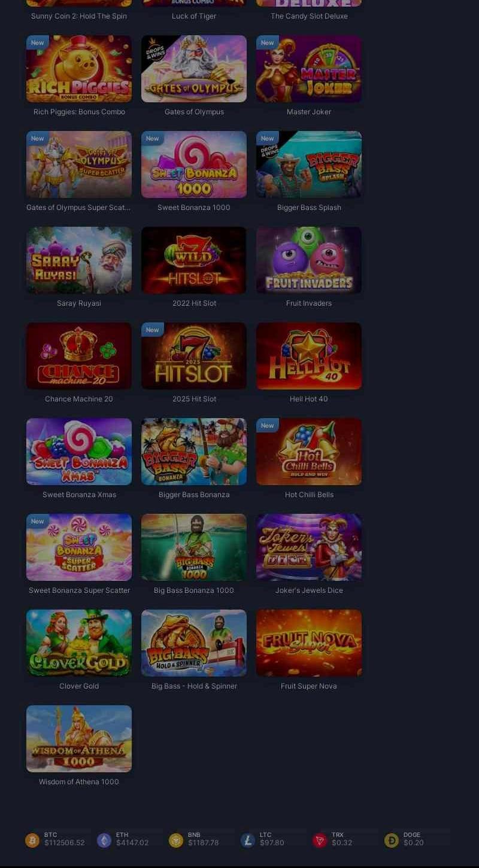479x868 pixels.
Task: Click the ETH coin icon in ticker
Action: [104, 840]
